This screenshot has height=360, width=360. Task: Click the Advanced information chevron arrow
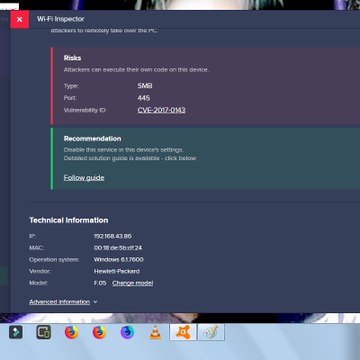point(95,302)
